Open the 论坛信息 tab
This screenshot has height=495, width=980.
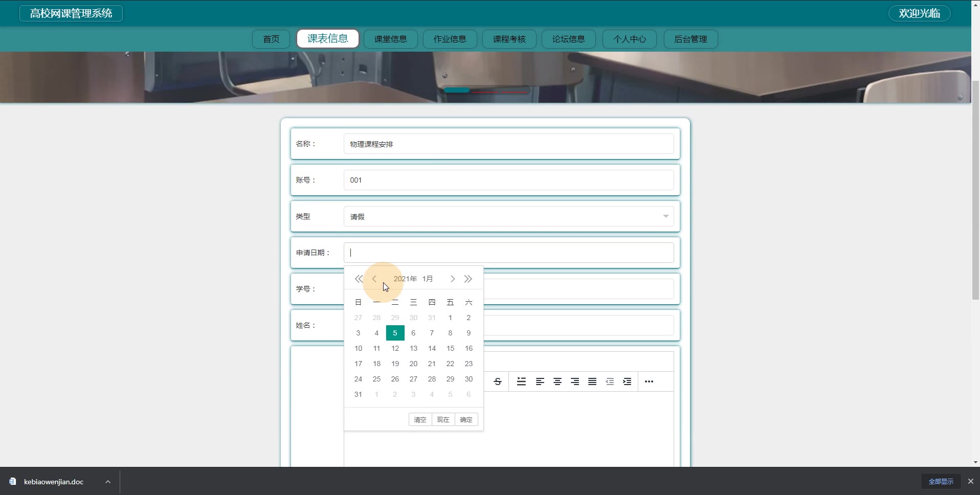pyautogui.click(x=569, y=39)
